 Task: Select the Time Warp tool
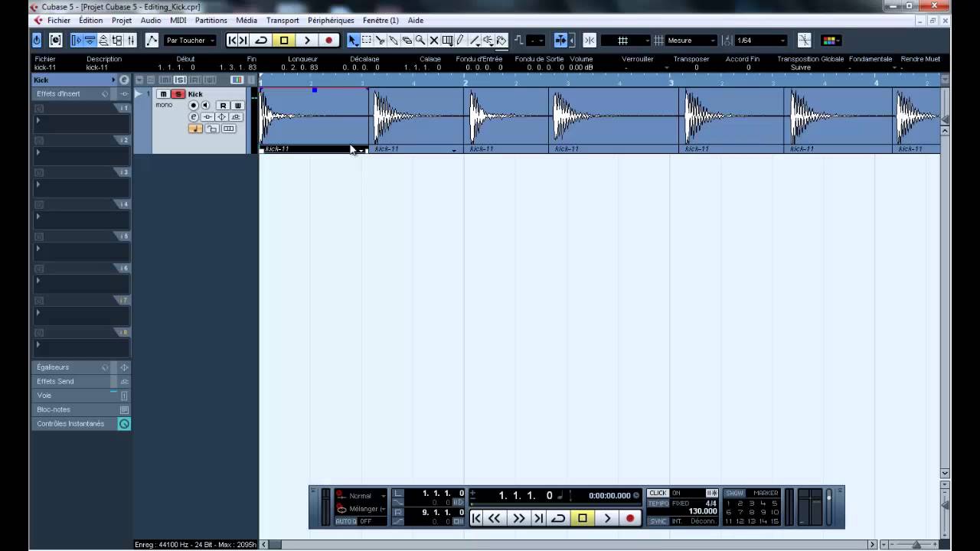pos(448,41)
